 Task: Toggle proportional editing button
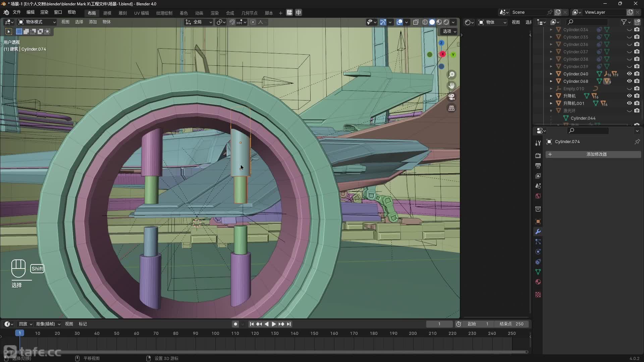point(253,22)
